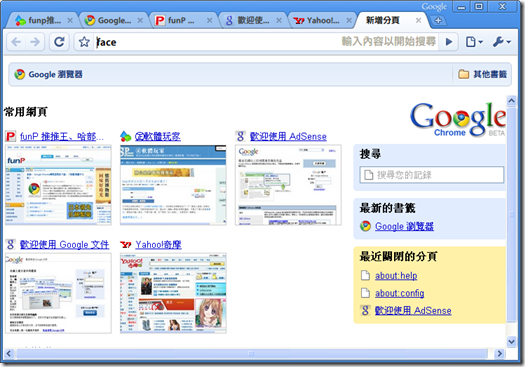Open the 'Yahoo!奇摩' link

point(158,244)
